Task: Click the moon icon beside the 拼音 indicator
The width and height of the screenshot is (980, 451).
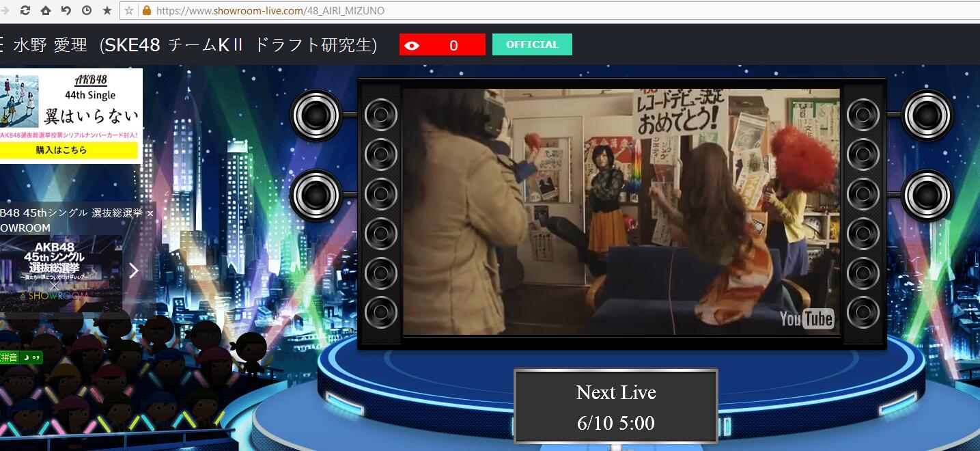Action: tap(26, 357)
